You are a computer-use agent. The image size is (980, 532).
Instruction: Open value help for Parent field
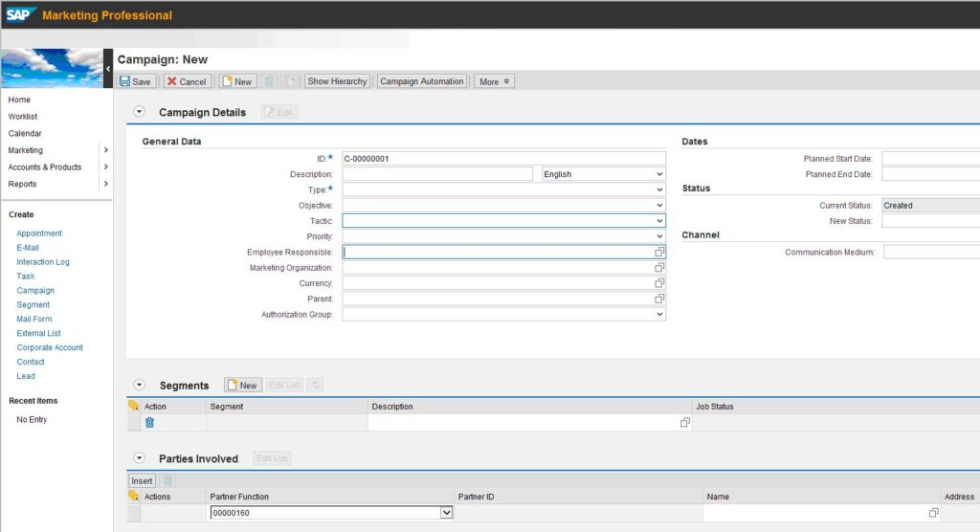point(659,299)
